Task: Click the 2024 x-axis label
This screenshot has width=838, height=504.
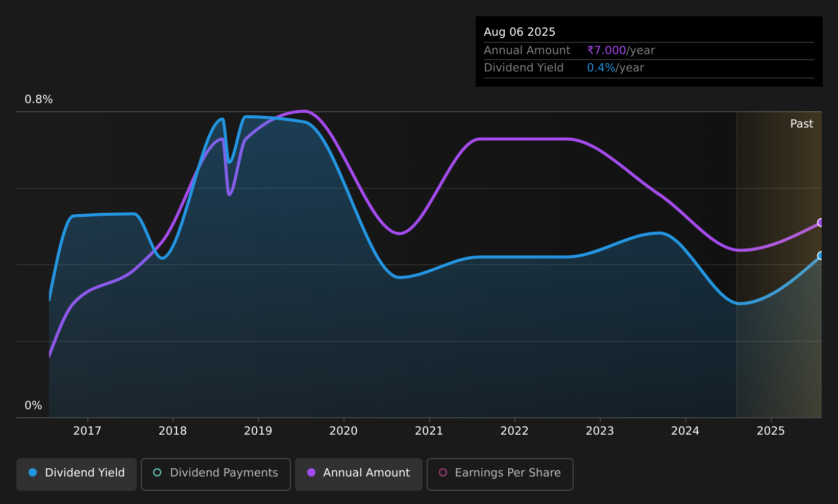Action: point(685,431)
